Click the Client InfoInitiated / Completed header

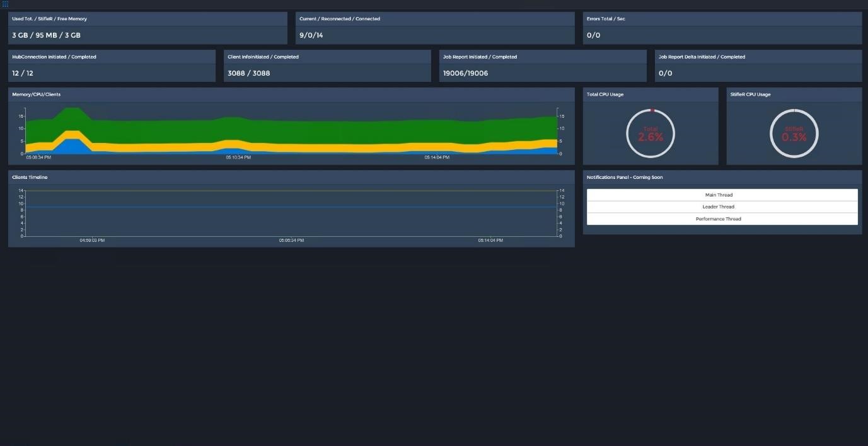263,57
